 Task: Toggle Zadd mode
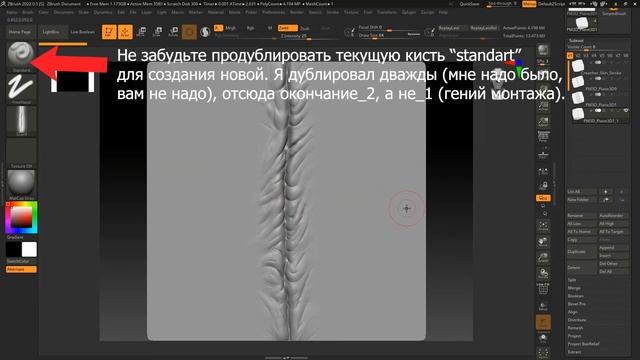[288, 28]
